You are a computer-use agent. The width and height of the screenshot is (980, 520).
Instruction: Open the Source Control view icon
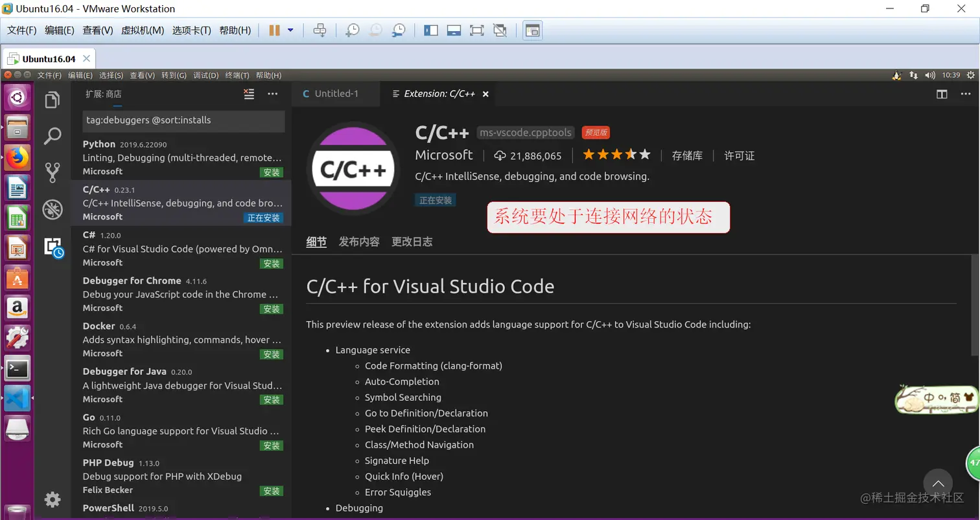coord(52,172)
